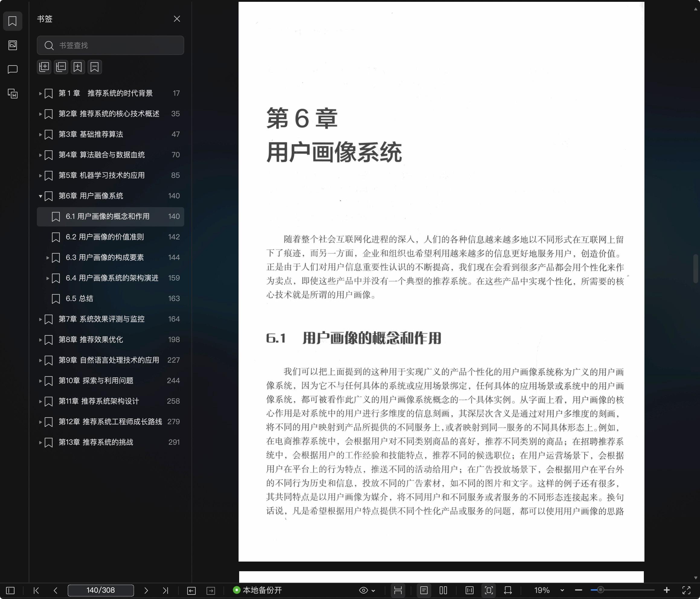Adjust the zoom slider handle
Viewport: 700px width, 599px height.
(600, 590)
